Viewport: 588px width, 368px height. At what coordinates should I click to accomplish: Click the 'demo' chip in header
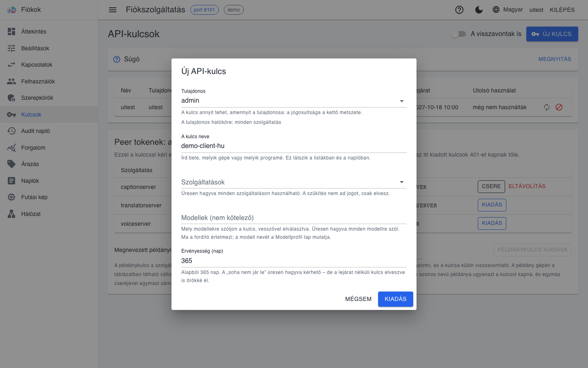(x=234, y=10)
